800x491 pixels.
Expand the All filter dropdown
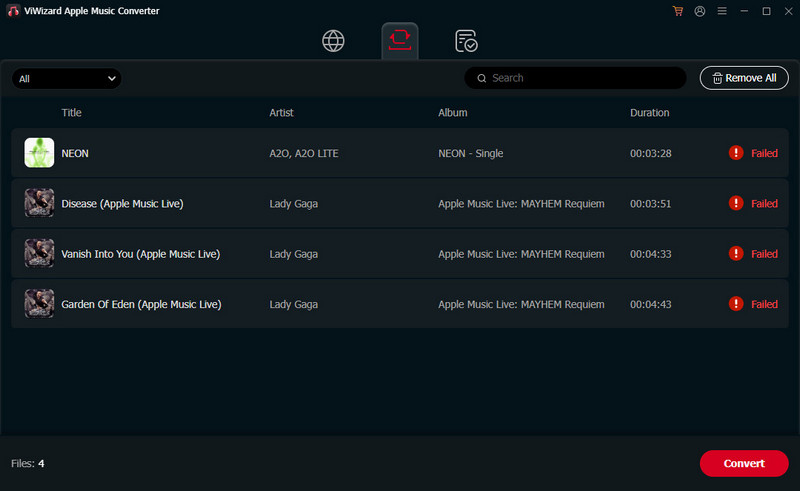coord(67,79)
